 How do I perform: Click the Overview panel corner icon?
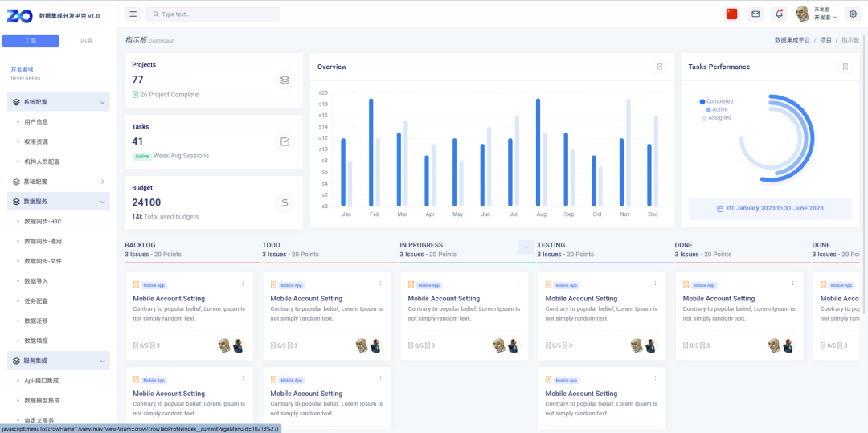point(660,67)
